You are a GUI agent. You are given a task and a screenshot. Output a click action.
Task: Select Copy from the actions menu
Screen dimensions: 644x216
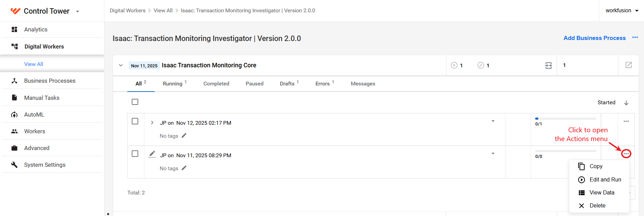[x=599, y=166]
